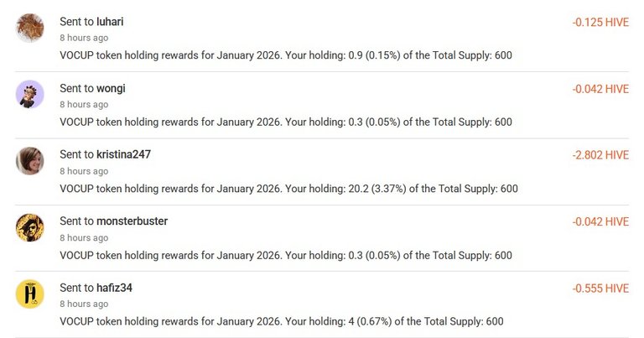
Task: Click the memo showing holding 4 (0.67%)
Action: (282, 321)
